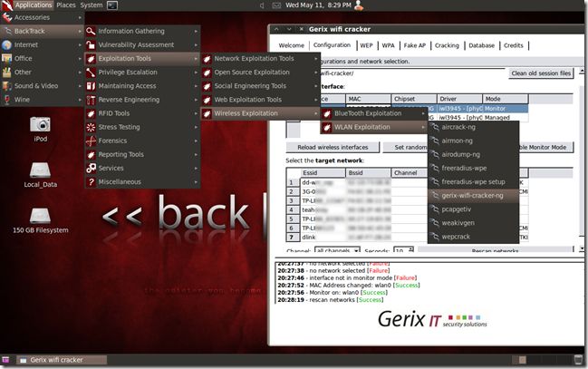This screenshot has height=369, width=588.
Task: Click the volume icon in top panel
Action: coord(262,5)
